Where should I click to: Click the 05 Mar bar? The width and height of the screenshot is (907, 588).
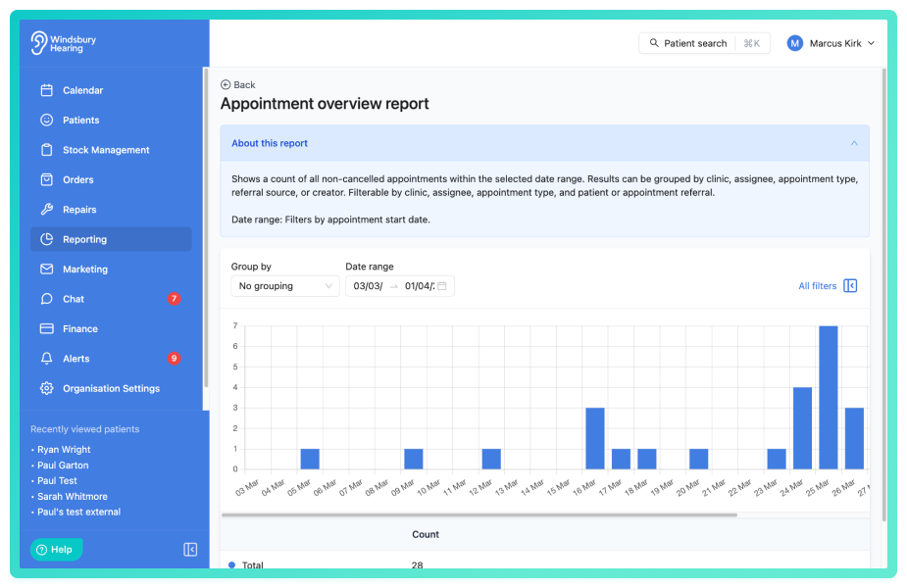310,459
